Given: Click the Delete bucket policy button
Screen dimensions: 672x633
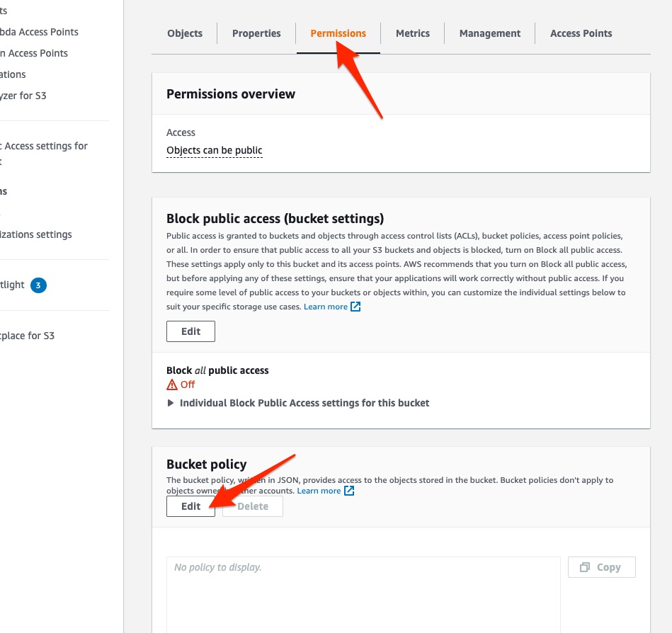Looking at the screenshot, I should [x=253, y=506].
